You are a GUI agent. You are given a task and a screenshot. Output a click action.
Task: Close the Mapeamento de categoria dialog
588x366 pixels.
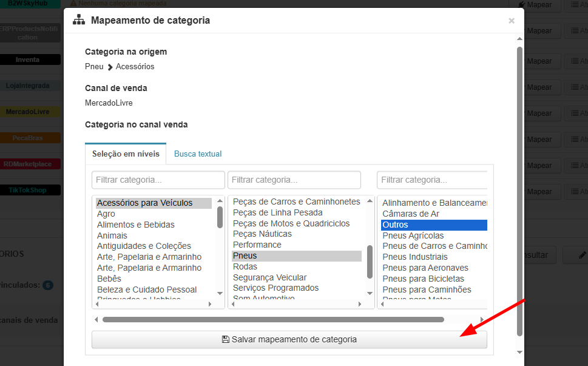[511, 21]
